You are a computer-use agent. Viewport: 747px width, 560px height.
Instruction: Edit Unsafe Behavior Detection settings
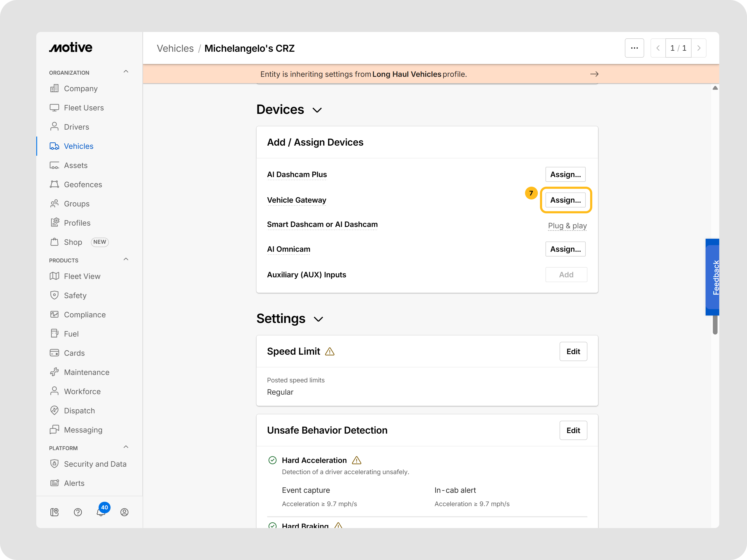tap(573, 430)
